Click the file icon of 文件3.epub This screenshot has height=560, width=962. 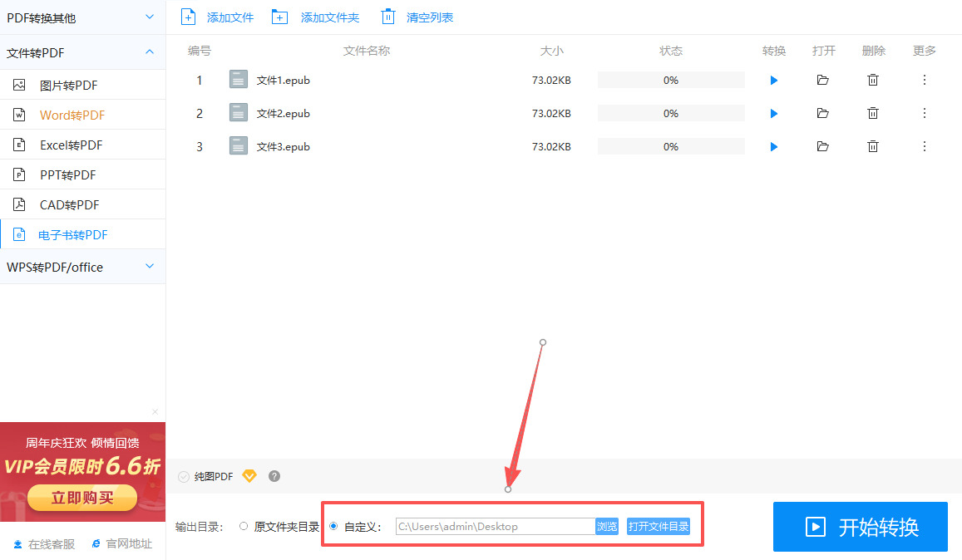point(238,146)
